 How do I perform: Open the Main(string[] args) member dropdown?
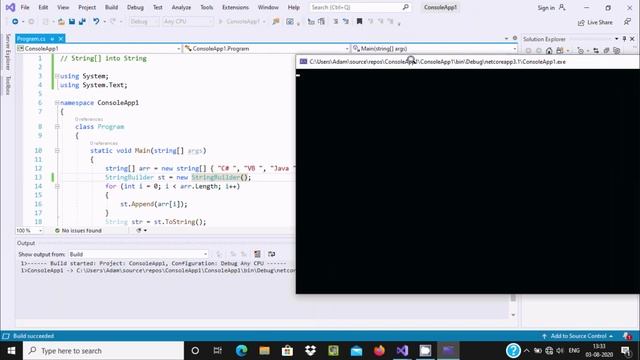(434, 49)
